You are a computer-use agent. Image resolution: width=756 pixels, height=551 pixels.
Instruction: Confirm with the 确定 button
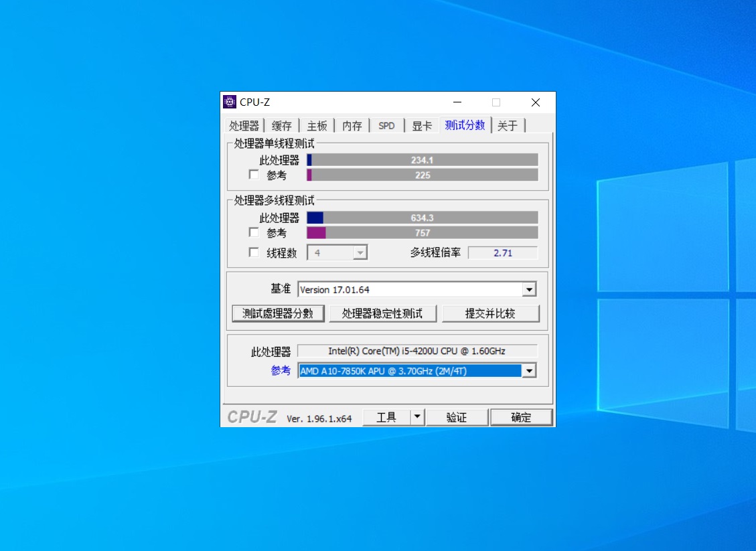[x=521, y=417]
